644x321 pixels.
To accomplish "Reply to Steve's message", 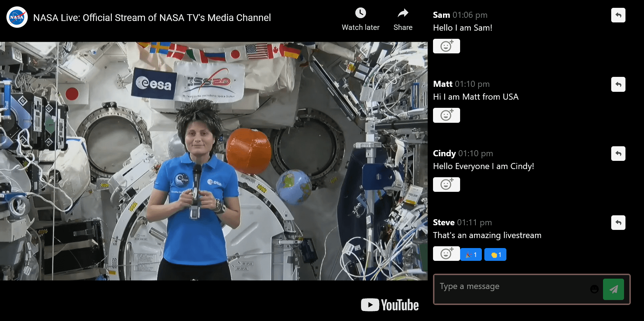I will (618, 223).
